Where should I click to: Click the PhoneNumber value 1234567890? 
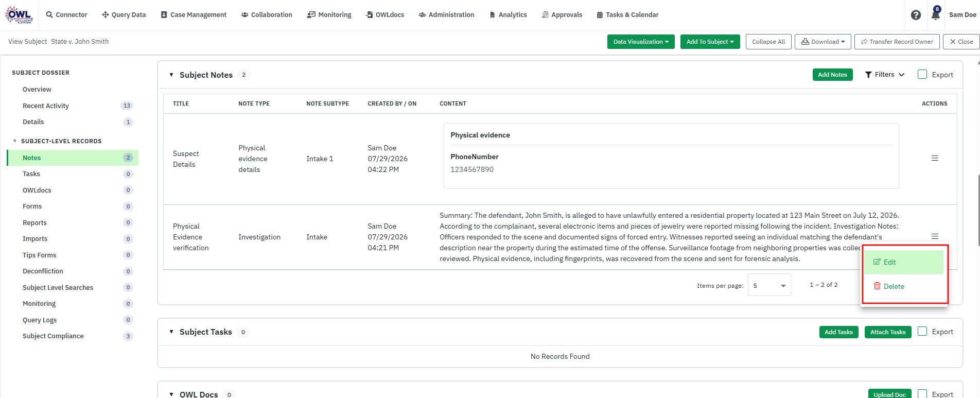(472, 169)
